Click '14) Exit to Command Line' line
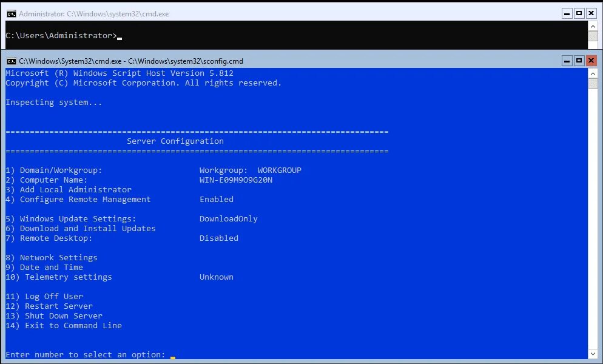 [x=64, y=326]
